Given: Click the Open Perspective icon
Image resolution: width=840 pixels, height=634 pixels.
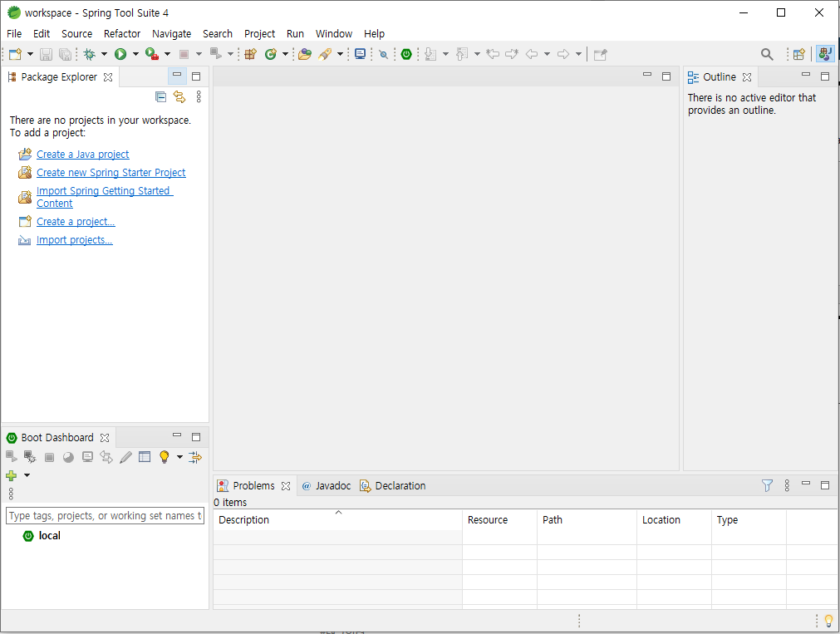Looking at the screenshot, I should 799,54.
